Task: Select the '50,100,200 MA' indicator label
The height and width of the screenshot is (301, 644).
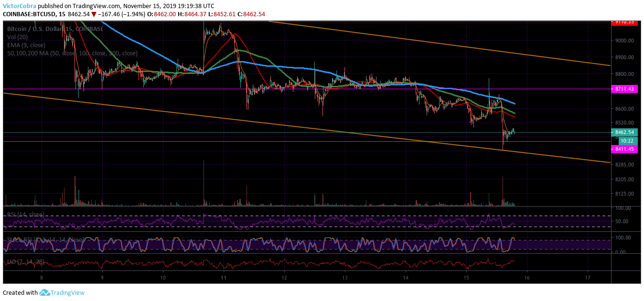Action: click(72, 53)
